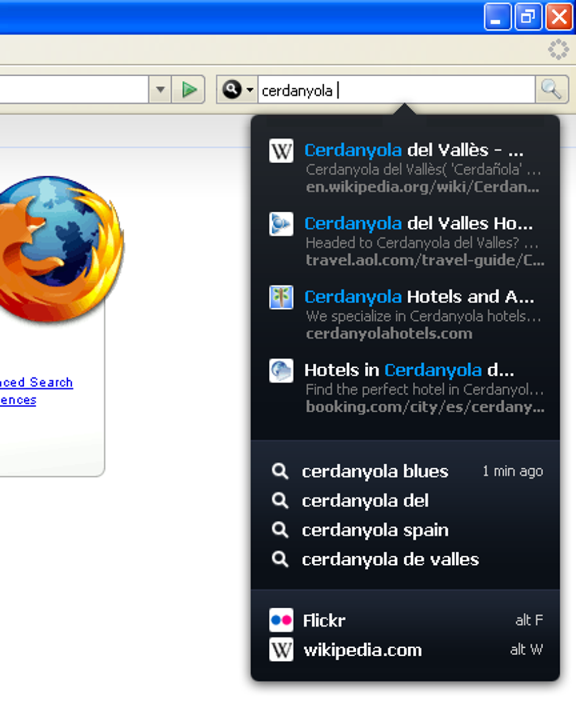Open the address bar history dropdown
Screen dimensions: 576x728
click(x=160, y=90)
